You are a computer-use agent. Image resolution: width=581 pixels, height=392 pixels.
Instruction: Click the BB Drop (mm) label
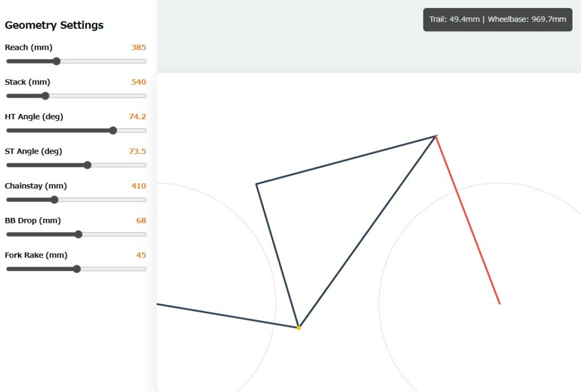coord(32,220)
